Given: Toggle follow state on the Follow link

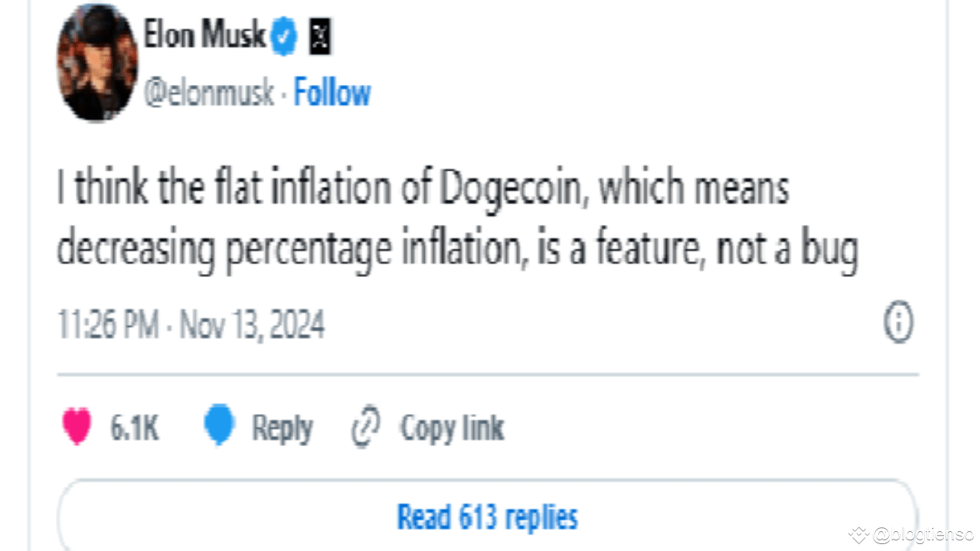Looking at the screenshot, I should (x=332, y=92).
